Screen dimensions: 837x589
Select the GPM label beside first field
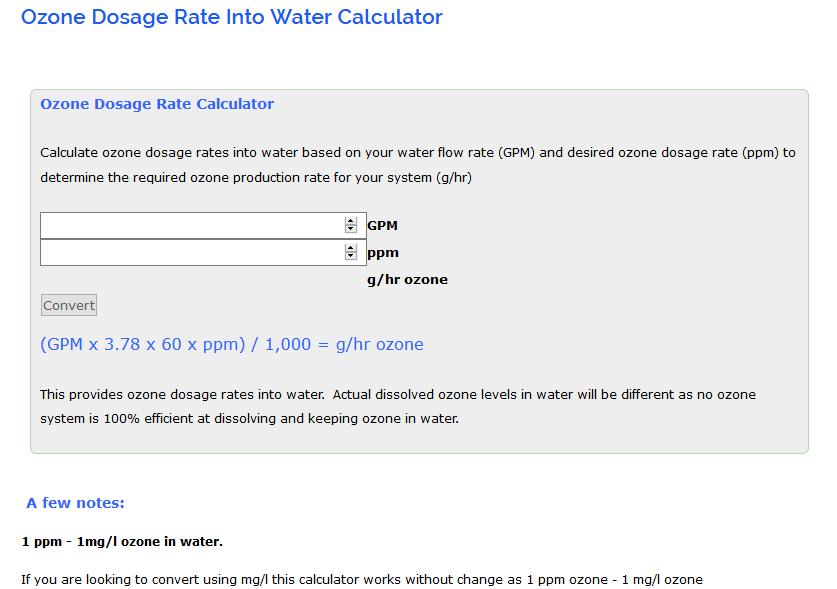382,226
